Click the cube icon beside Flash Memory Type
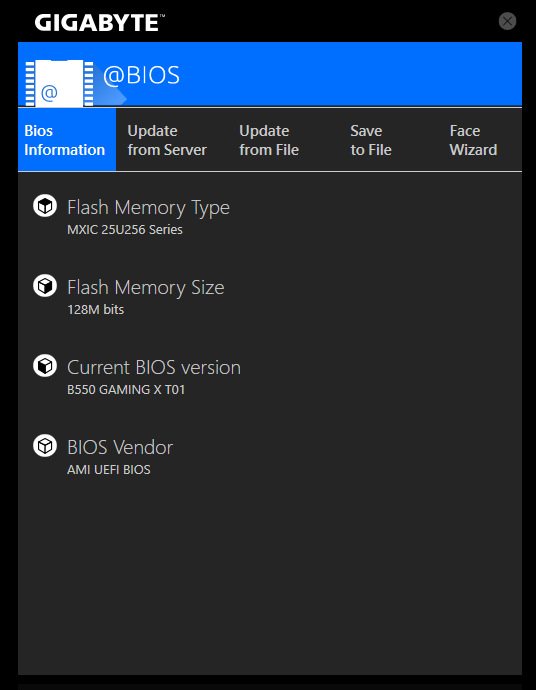Screen dimensions: 536x690 (x=45, y=206)
